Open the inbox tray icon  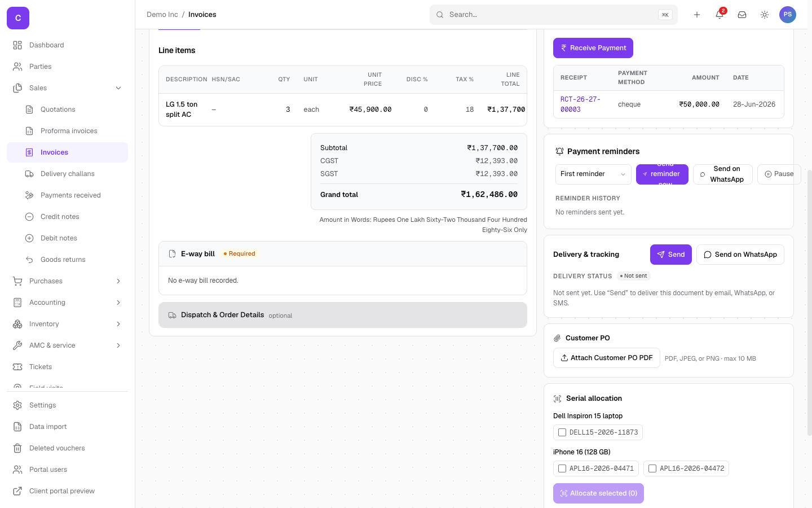click(742, 15)
